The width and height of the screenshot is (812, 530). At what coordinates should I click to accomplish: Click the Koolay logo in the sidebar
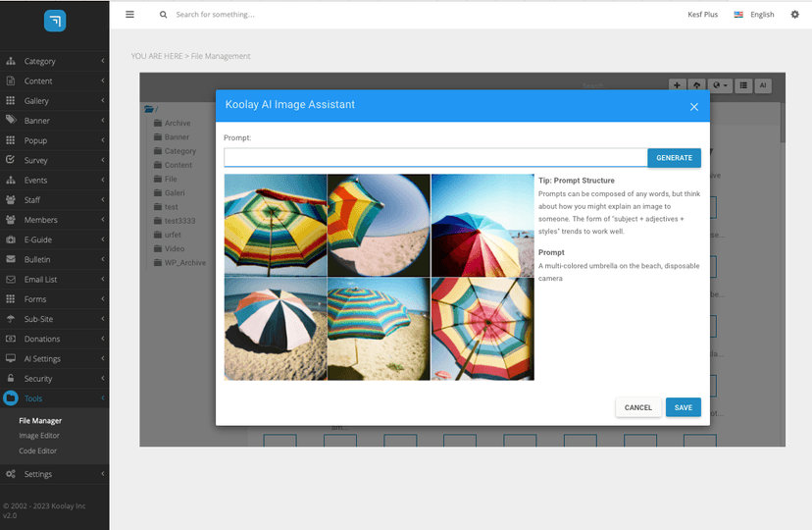coord(55,21)
